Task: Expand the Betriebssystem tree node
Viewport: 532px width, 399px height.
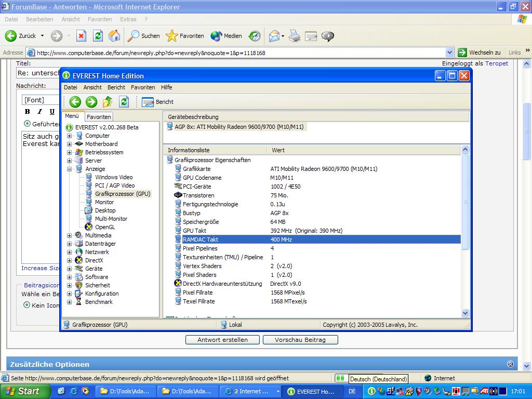Action: coord(69,152)
